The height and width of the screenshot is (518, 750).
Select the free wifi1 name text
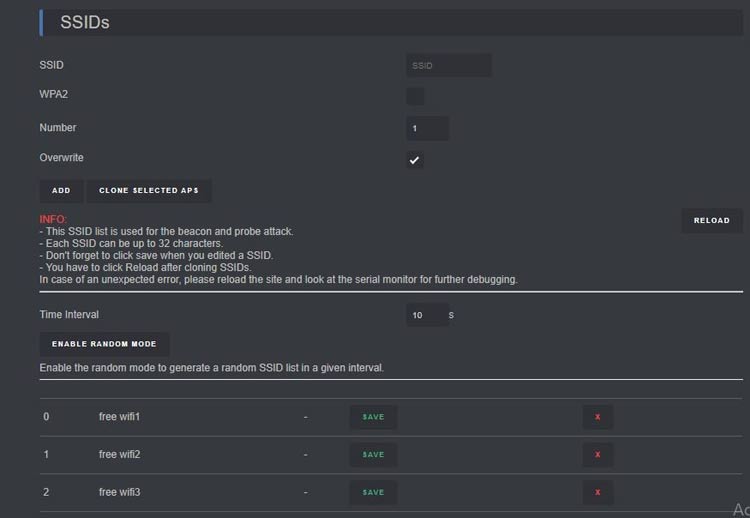pyautogui.click(x=120, y=417)
